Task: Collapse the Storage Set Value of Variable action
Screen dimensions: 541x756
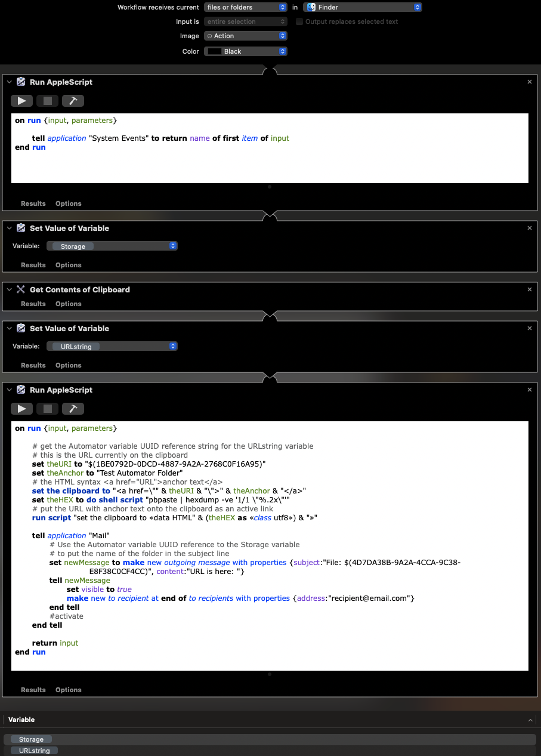Action: pyautogui.click(x=10, y=228)
